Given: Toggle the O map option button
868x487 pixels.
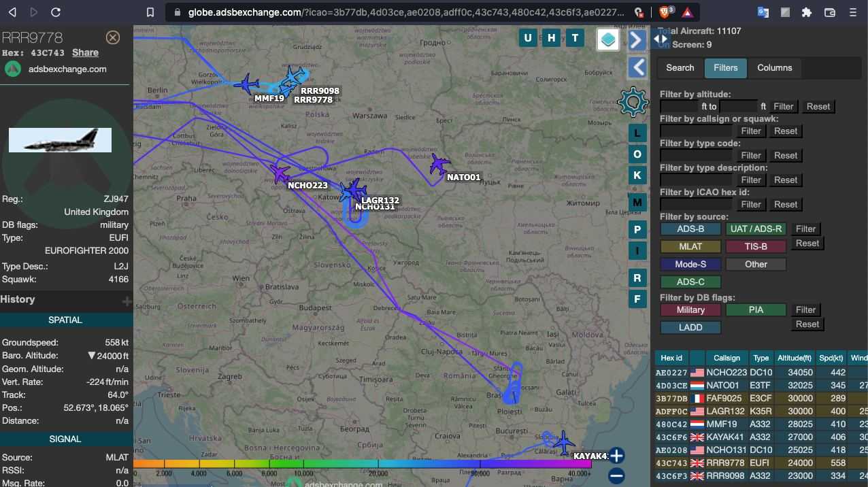Looking at the screenshot, I should 637,154.
